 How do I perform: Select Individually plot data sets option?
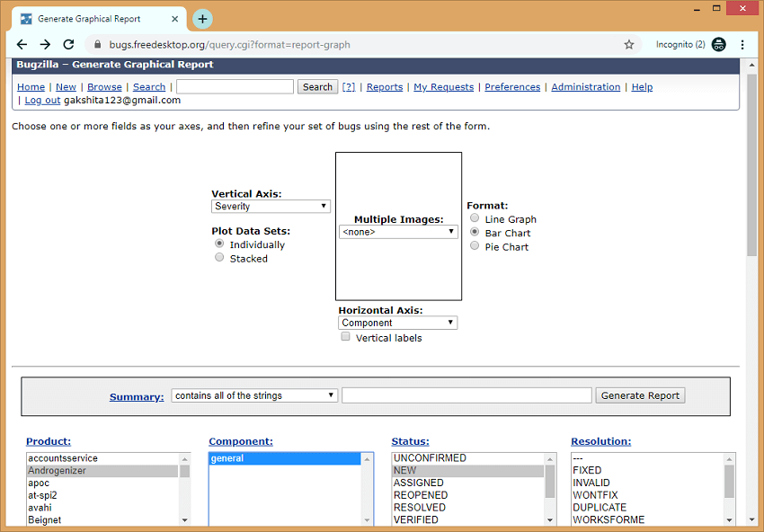pyautogui.click(x=219, y=244)
